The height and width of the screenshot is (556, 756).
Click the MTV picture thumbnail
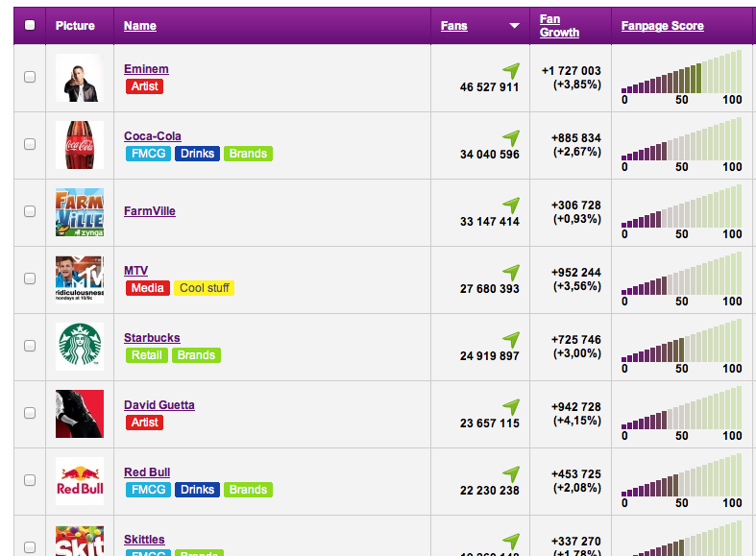[x=80, y=279]
